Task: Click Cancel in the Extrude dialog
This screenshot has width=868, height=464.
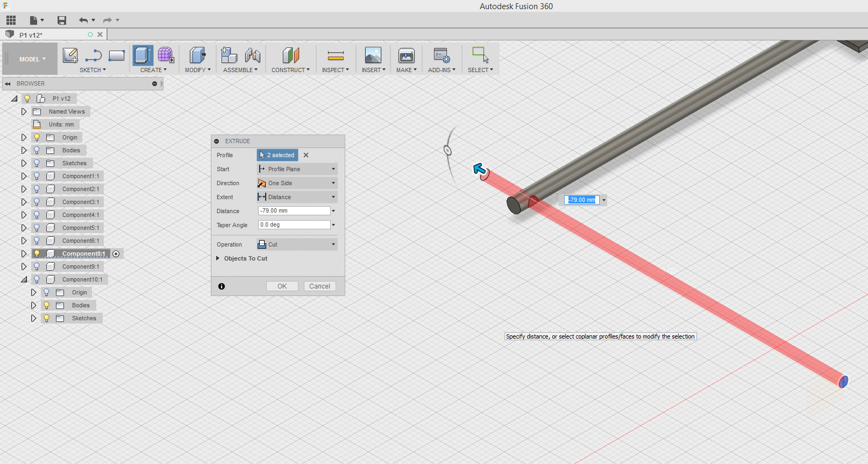Action: tap(319, 286)
